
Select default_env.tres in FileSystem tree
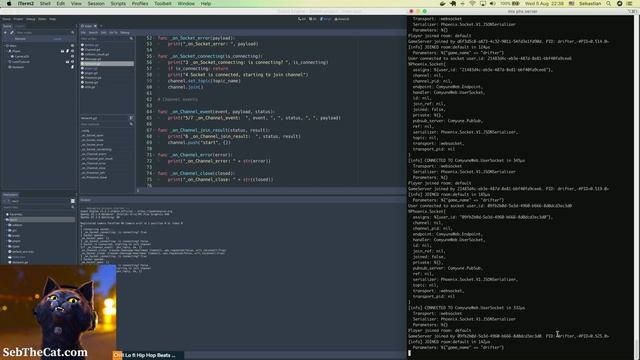[x=22, y=251]
